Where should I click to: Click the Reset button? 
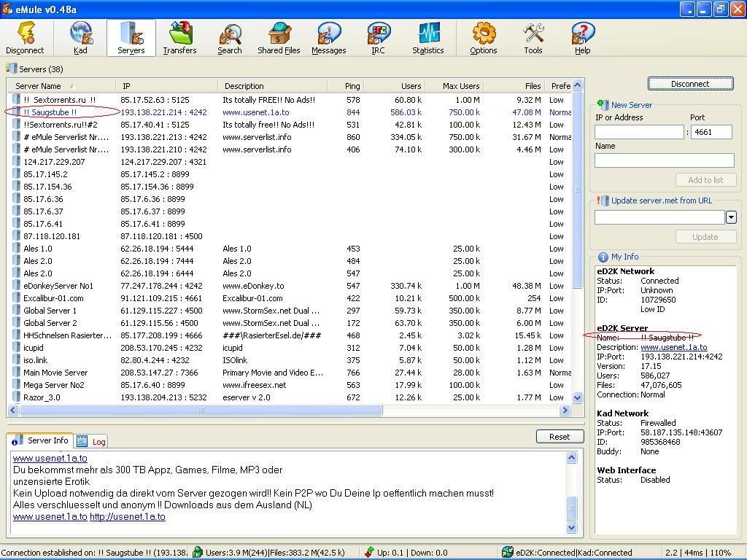560,436
